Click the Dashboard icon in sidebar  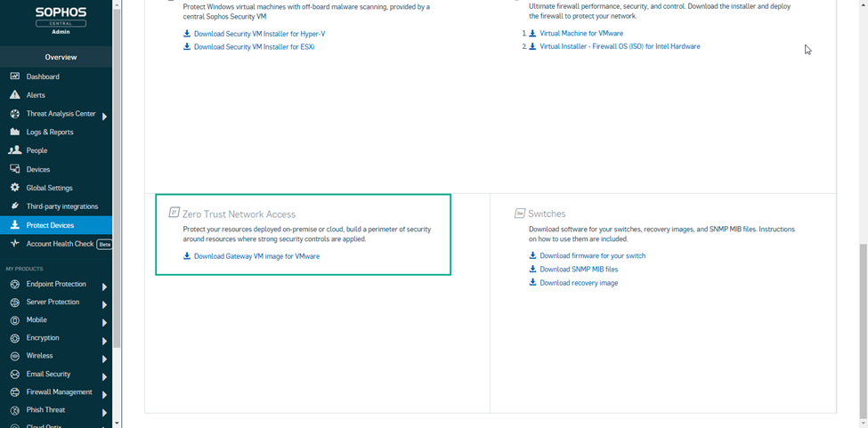[x=15, y=77]
